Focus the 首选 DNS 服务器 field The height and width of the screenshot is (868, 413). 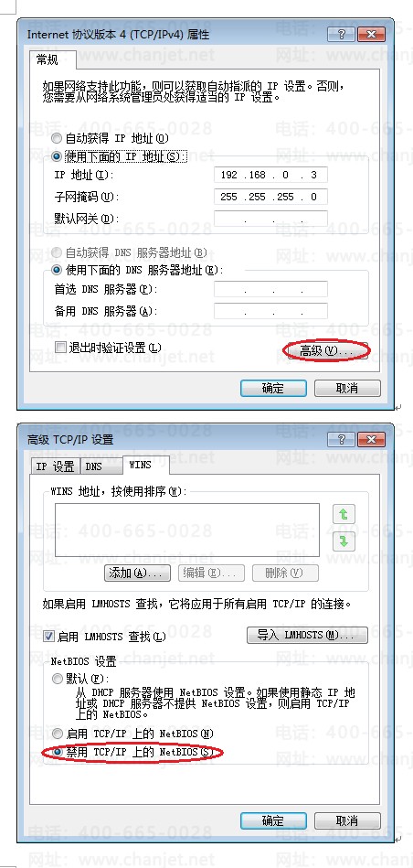[270, 289]
